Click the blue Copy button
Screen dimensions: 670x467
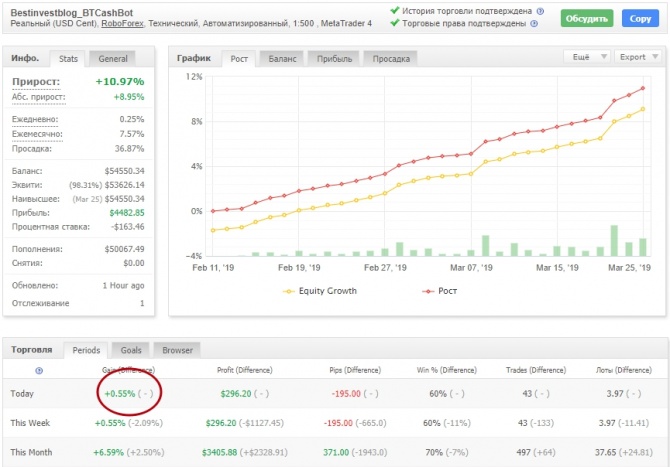click(x=640, y=18)
